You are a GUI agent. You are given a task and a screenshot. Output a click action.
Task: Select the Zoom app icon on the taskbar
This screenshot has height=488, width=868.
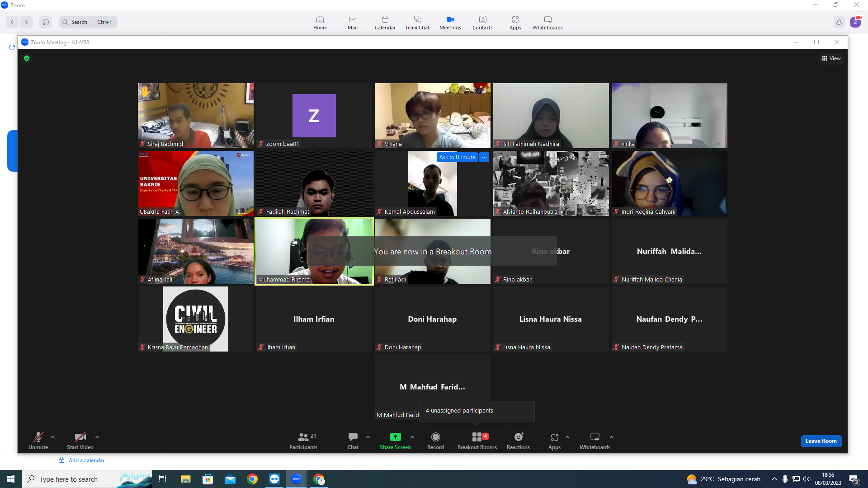pyautogui.click(x=297, y=479)
